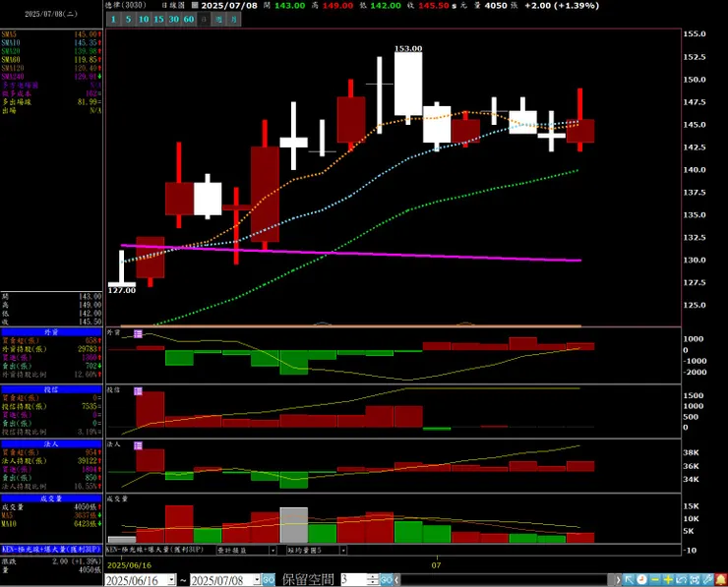Select the daily (日) chart tab

tap(204, 20)
